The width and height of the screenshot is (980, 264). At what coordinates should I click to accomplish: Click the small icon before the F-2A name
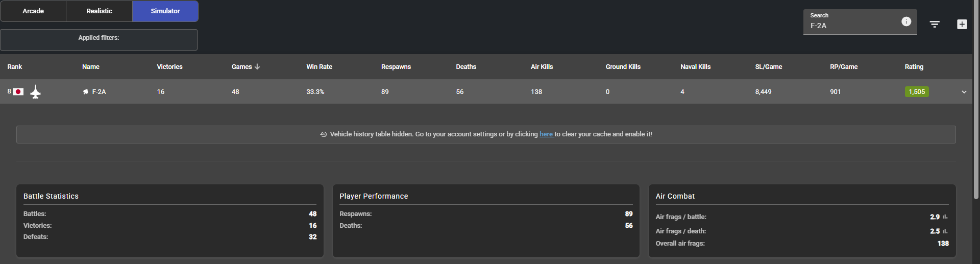pos(85,92)
